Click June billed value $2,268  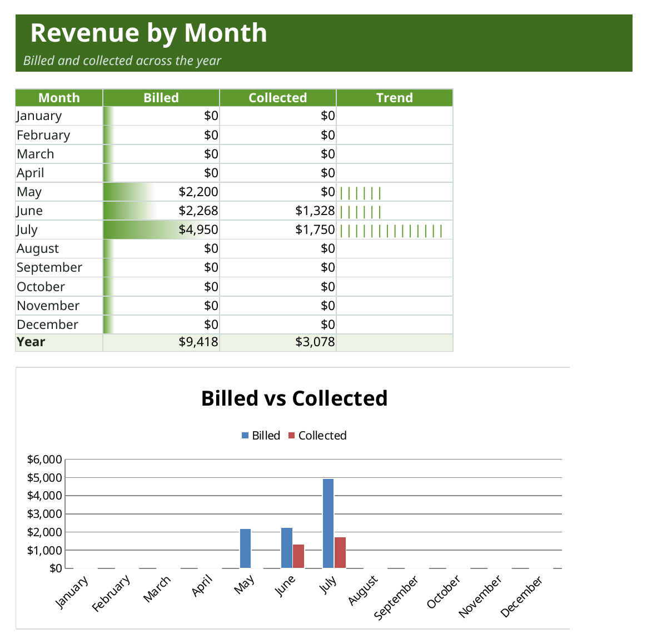point(198,211)
